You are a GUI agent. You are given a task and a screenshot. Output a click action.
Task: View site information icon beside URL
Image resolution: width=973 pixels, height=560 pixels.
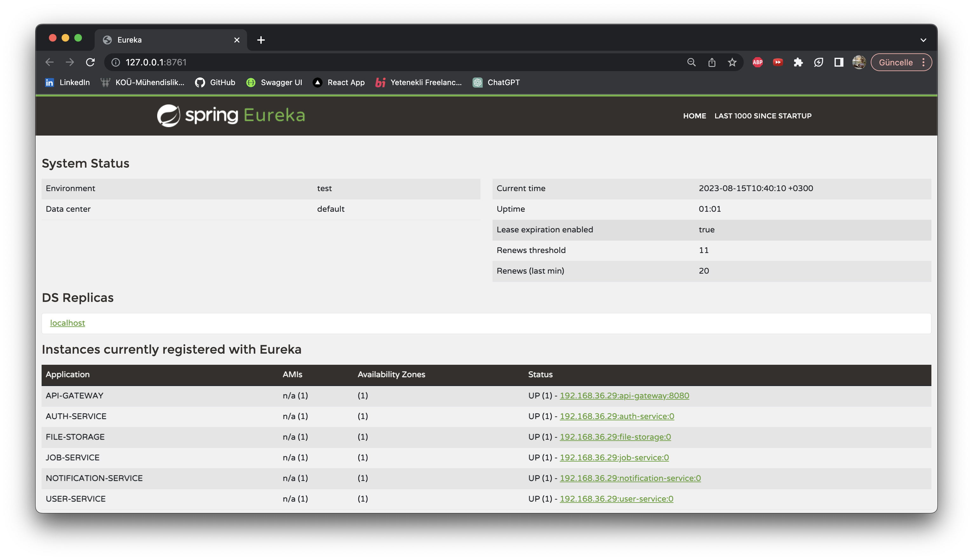pos(115,62)
